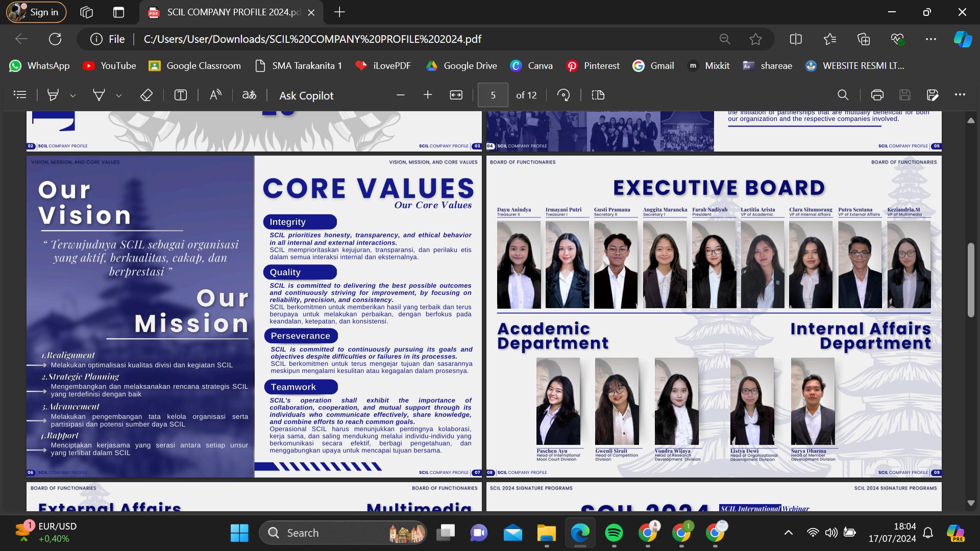Click the Ask Copilot button
Screen dimensions: 980x551
pos(306,95)
